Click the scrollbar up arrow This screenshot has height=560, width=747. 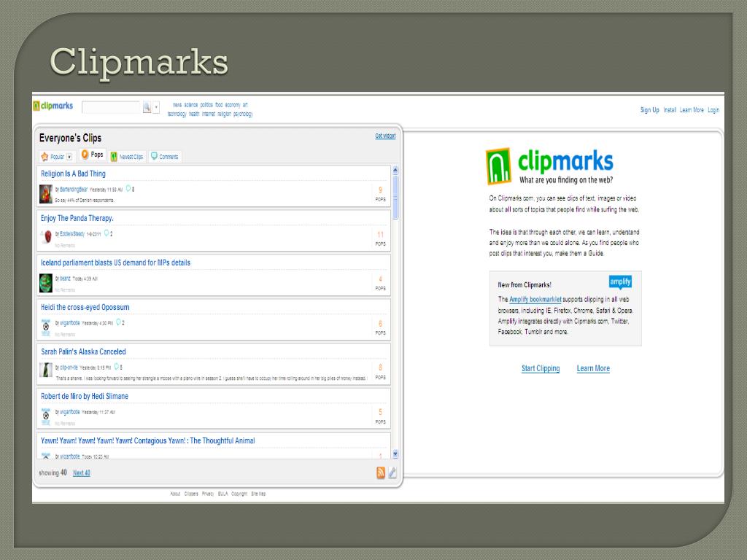coord(395,170)
